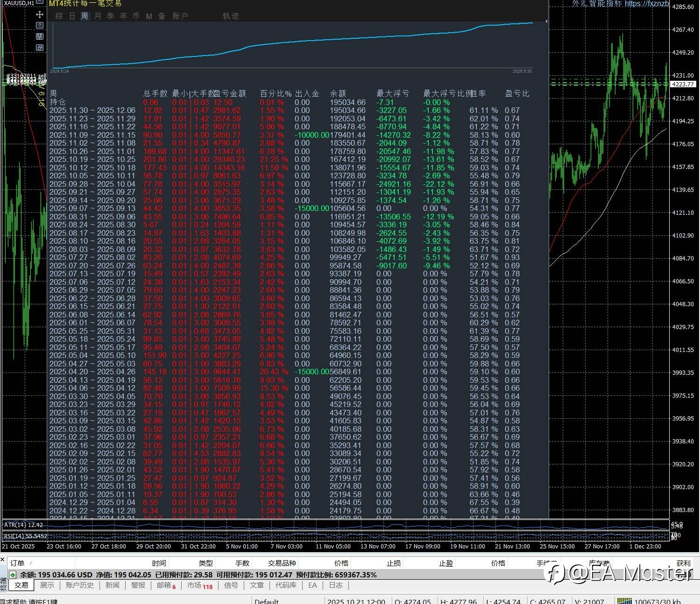Image resolution: width=700 pixels, height=604 pixels.
Task: Open the 代码库 code base tab
Action: pyautogui.click(x=286, y=585)
